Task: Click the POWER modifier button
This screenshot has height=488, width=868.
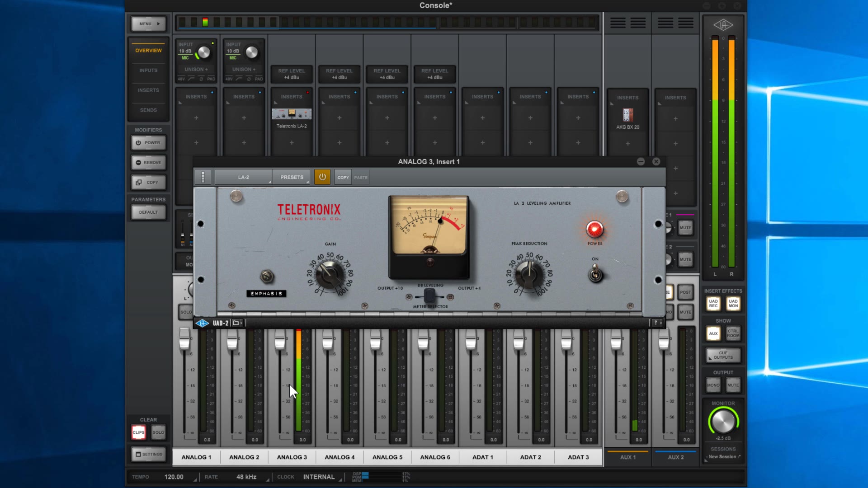Action: click(x=148, y=143)
